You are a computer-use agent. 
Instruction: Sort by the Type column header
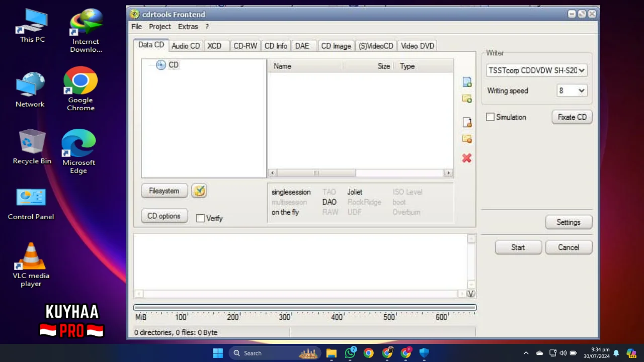424,66
